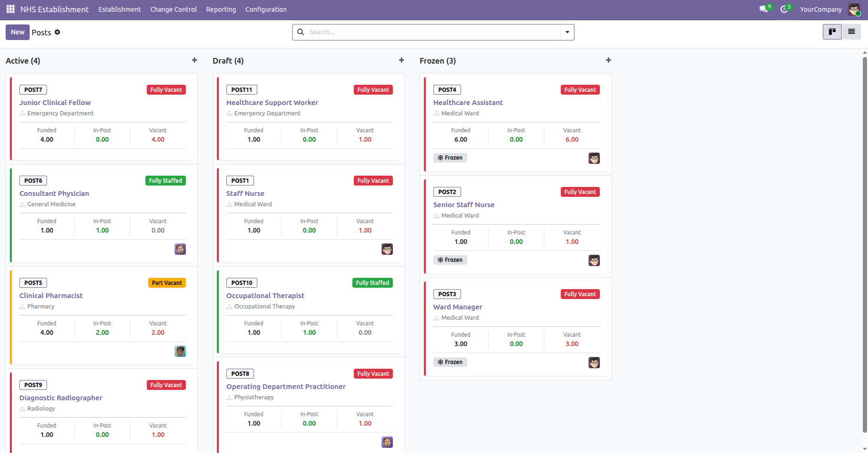Open the apps grid menu icon
Screen dimensions: 868x453
10,9
